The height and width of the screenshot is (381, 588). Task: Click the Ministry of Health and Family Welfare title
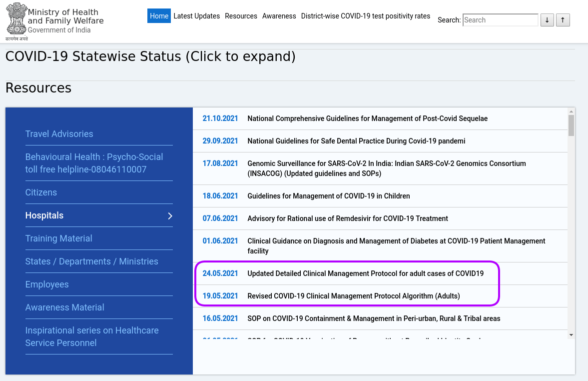[65, 16]
